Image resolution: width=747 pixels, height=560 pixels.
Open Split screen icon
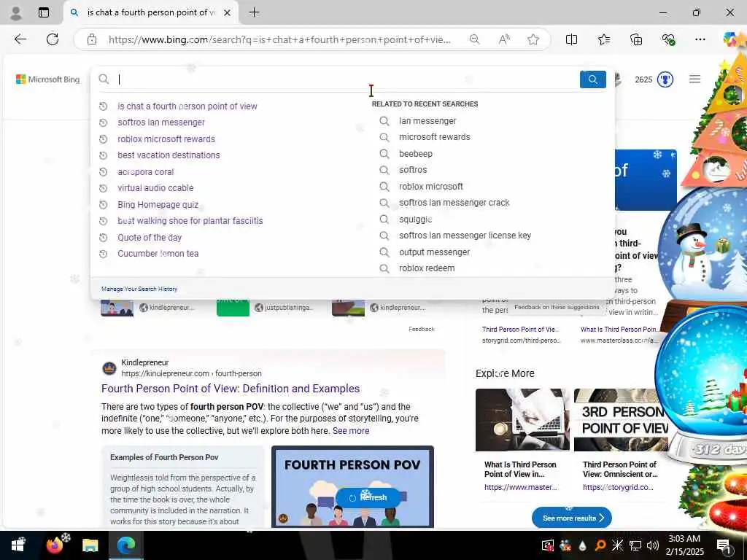tap(571, 39)
